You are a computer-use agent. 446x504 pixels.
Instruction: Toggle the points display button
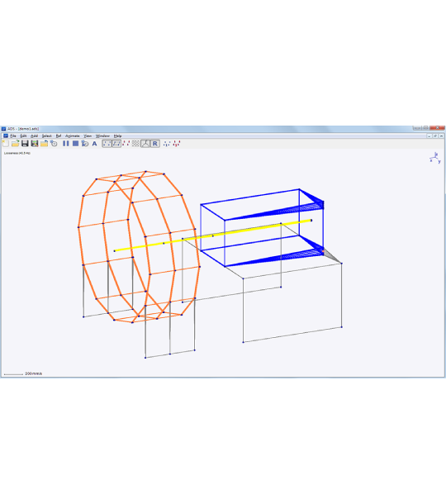click(107, 144)
